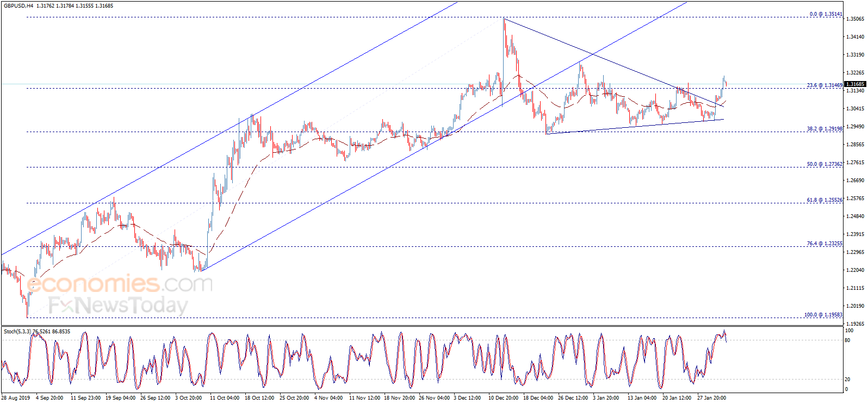Click the 3 Jan 20:00 time label
The width and height of the screenshot is (868, 404).
pyautogui.click(x=606, y=398)
